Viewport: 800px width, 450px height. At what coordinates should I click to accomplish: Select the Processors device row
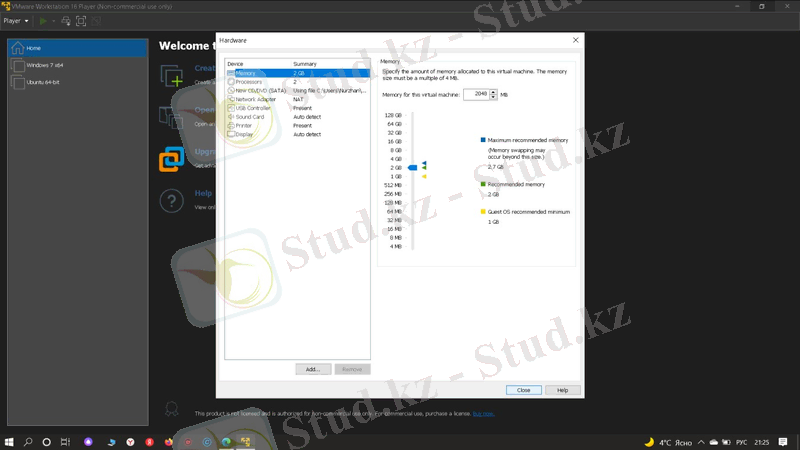(297, 82)
